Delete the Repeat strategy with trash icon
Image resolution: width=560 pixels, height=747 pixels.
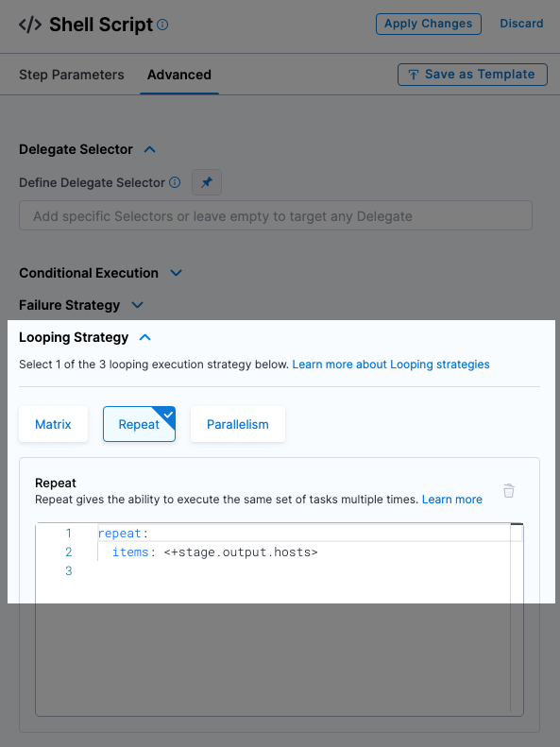[509, 491]
